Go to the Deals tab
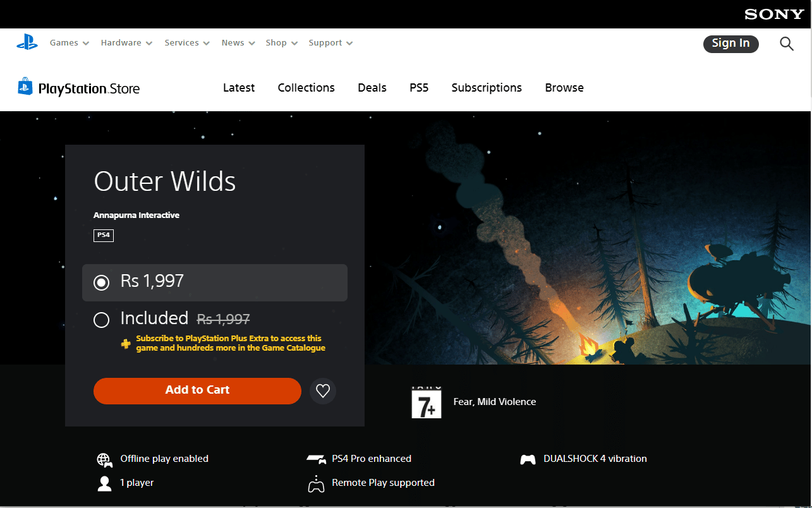This screenshot has width=812, height=508. pos(372,88)
